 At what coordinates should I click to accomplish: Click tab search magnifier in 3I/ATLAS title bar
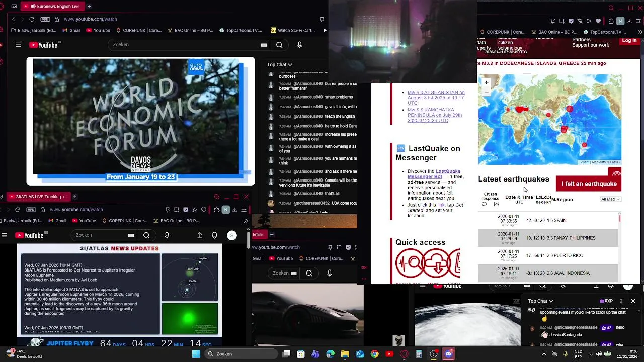coord(217,197)
